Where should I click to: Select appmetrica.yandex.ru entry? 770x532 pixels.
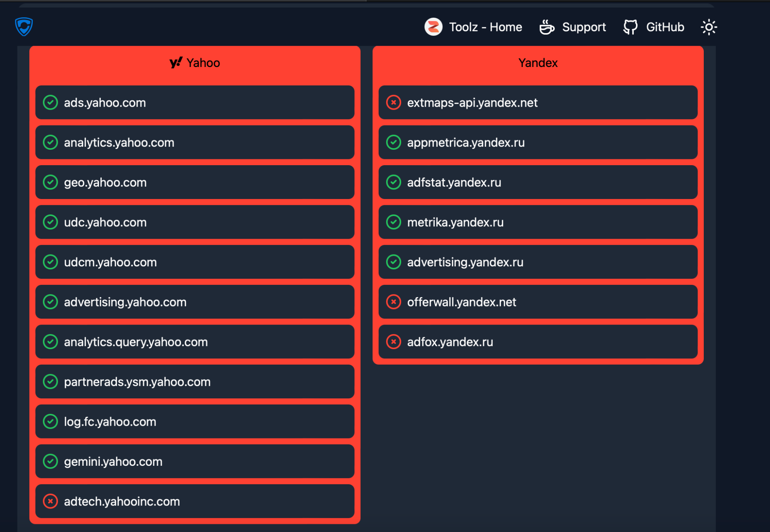[x=538, y=142]
